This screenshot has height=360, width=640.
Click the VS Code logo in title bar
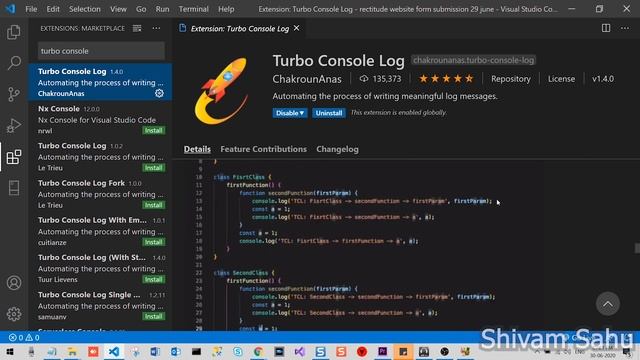[10, 9]
